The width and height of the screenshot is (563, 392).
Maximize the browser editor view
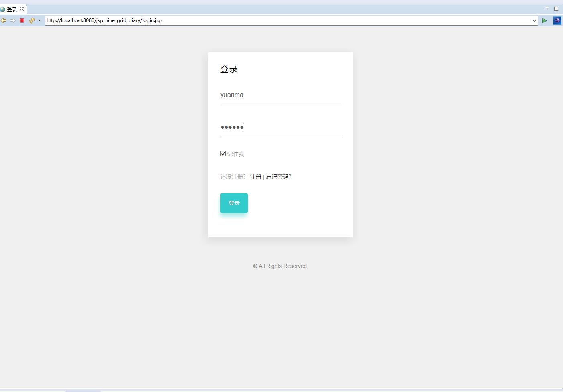click(556, 9)
